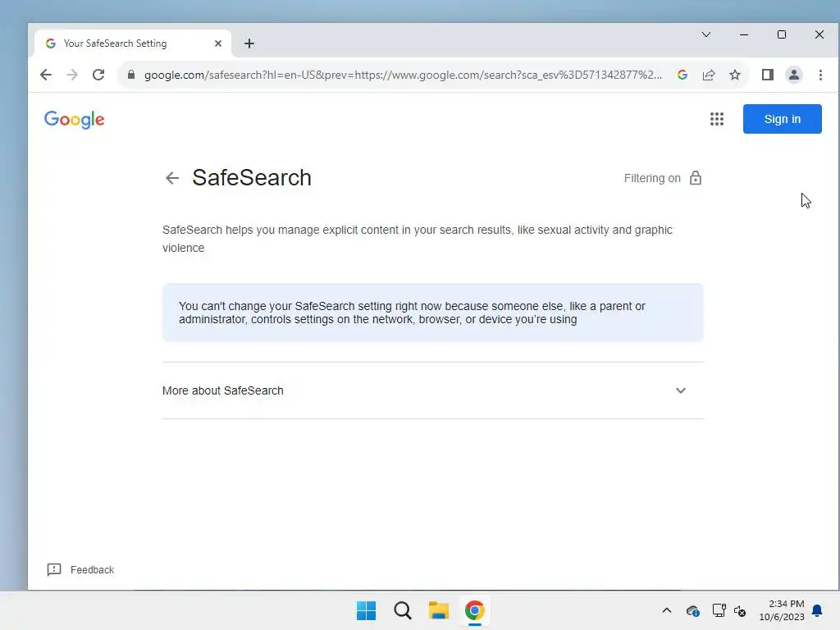Click the Google icon in address bar

click(682, 75)
